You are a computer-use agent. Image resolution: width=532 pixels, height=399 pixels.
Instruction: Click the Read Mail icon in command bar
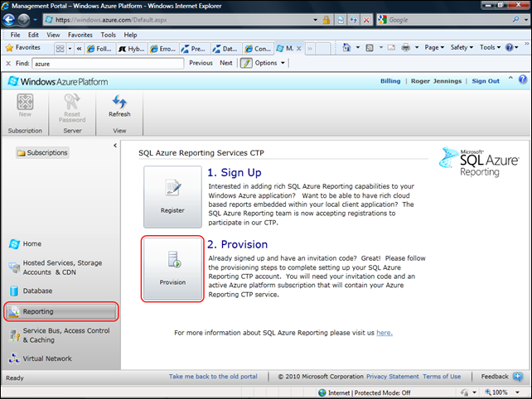(x=391, y=47)
